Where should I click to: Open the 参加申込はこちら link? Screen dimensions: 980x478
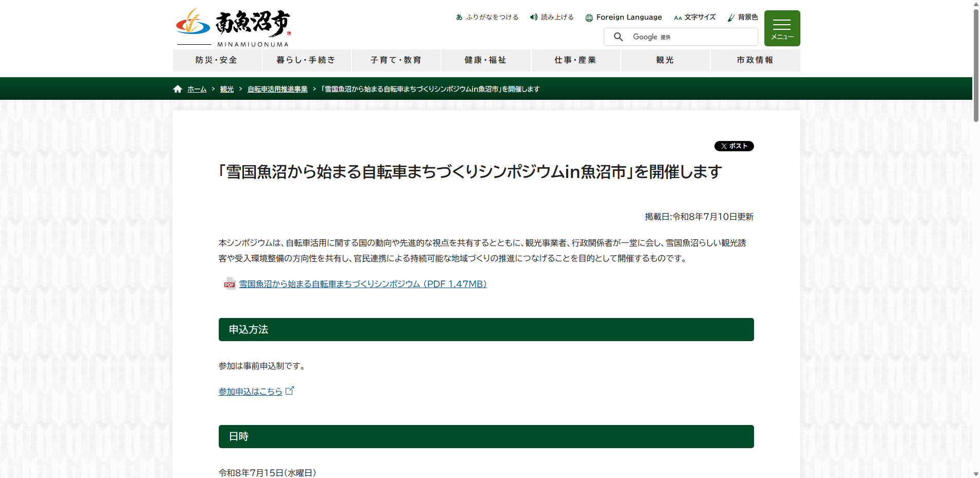250,392
